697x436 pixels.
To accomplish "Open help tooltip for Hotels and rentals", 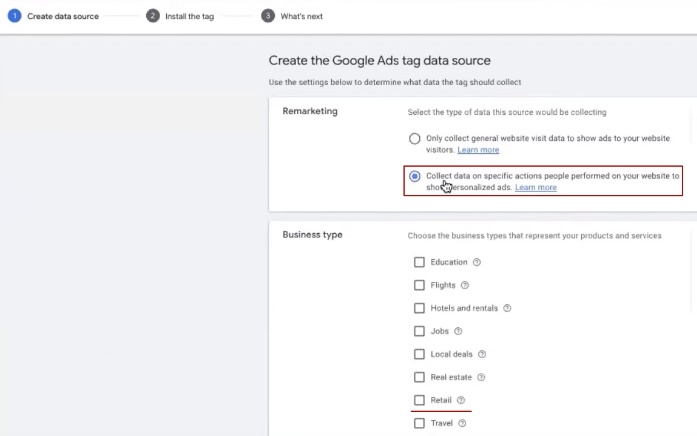I will [507, 308].
